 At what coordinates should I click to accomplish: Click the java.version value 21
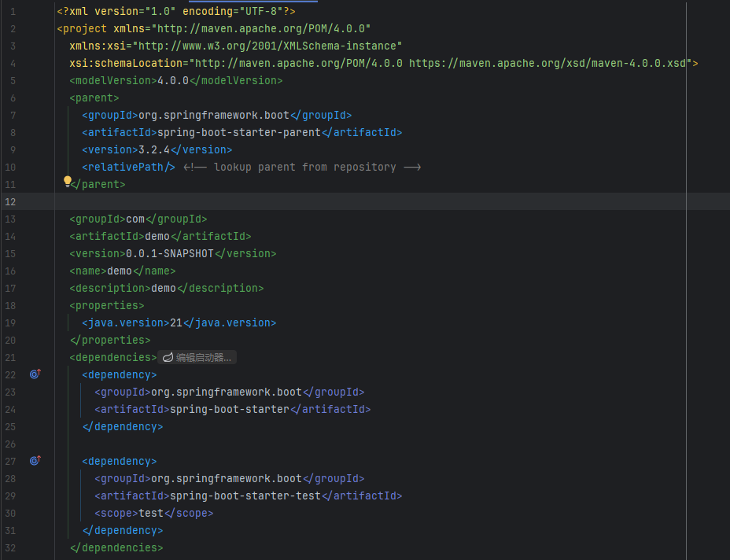tap(176, 322)
